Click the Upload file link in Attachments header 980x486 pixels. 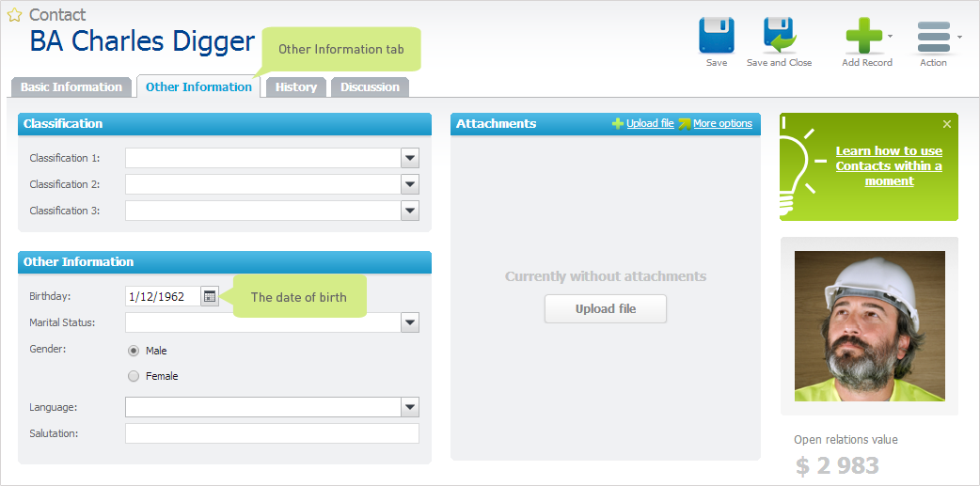click(x=650, y=124)
